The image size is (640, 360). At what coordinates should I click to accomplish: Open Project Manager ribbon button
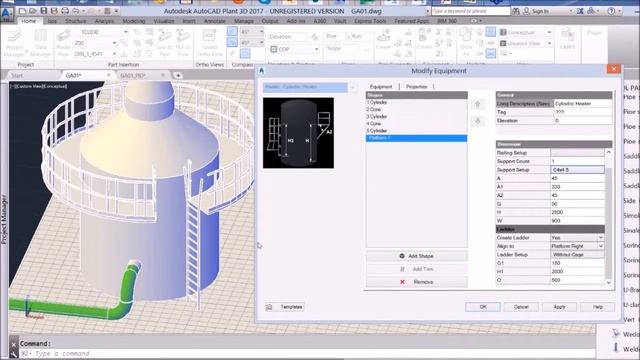coord(14,43)
